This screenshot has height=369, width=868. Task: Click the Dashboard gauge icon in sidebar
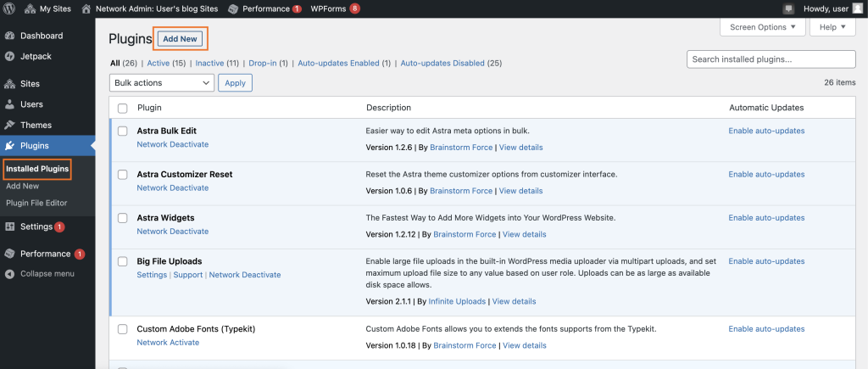(x=9, y=36)
